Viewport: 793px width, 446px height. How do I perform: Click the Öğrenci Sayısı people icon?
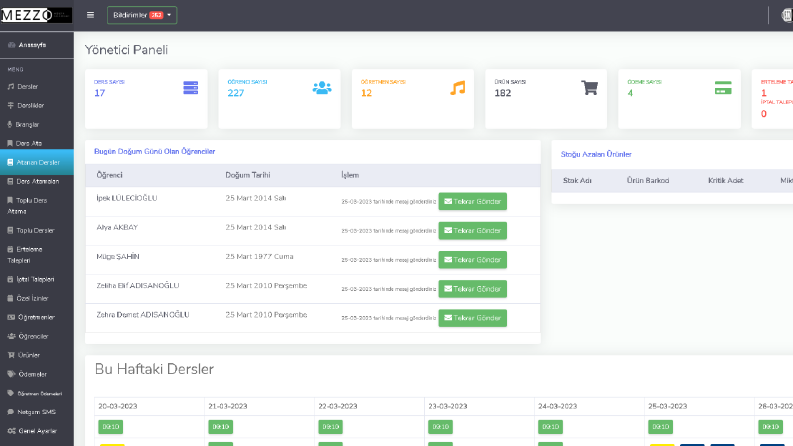coord(322,88)
